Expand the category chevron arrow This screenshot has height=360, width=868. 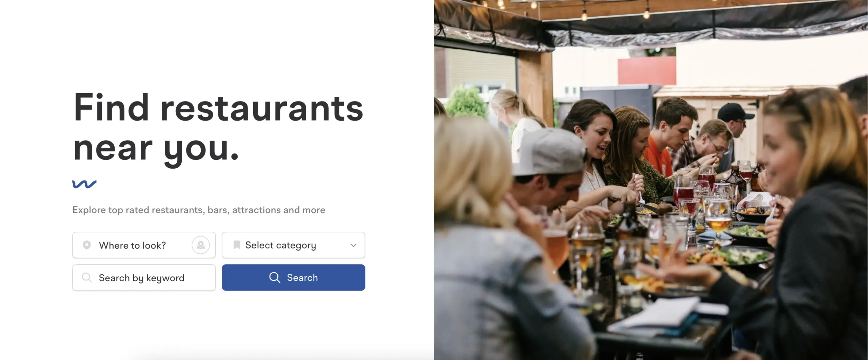pyautogui.click(x=353, y=245)
